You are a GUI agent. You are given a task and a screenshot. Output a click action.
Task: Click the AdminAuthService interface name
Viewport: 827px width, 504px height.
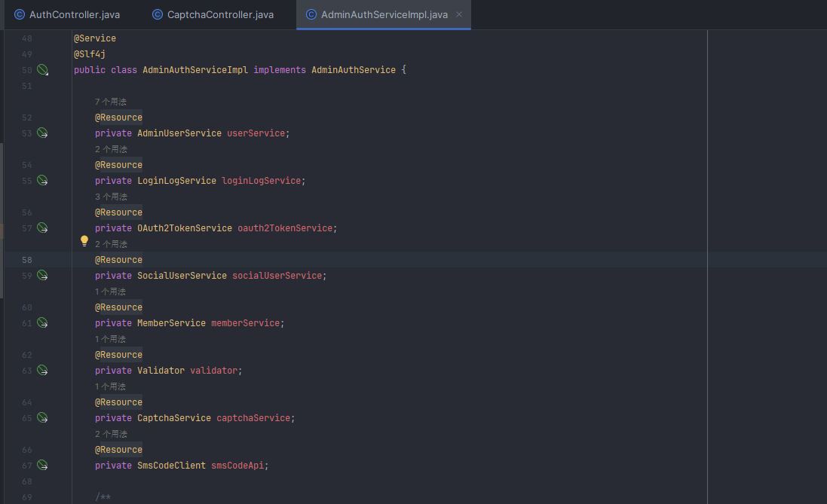coord(354,70)
